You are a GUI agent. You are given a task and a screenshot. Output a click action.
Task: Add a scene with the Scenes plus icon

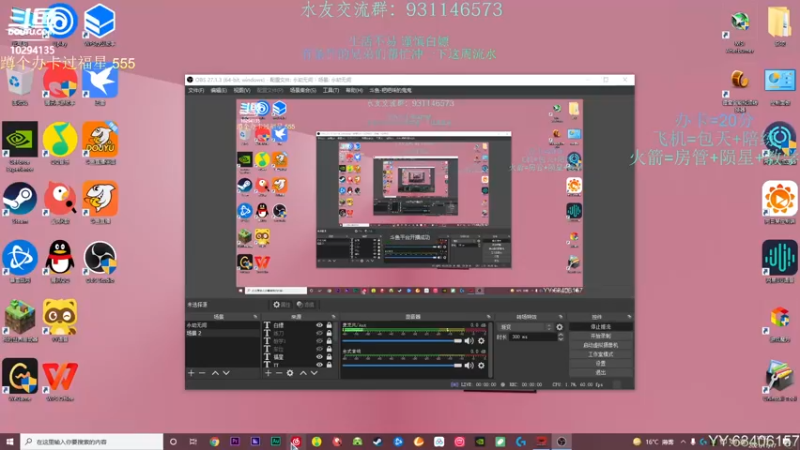(x=191, y=373)
